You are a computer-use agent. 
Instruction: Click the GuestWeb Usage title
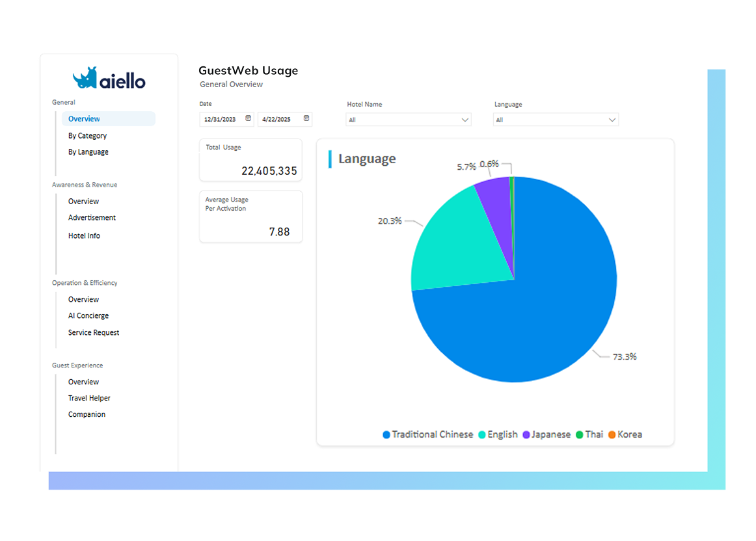click(249, 70)
